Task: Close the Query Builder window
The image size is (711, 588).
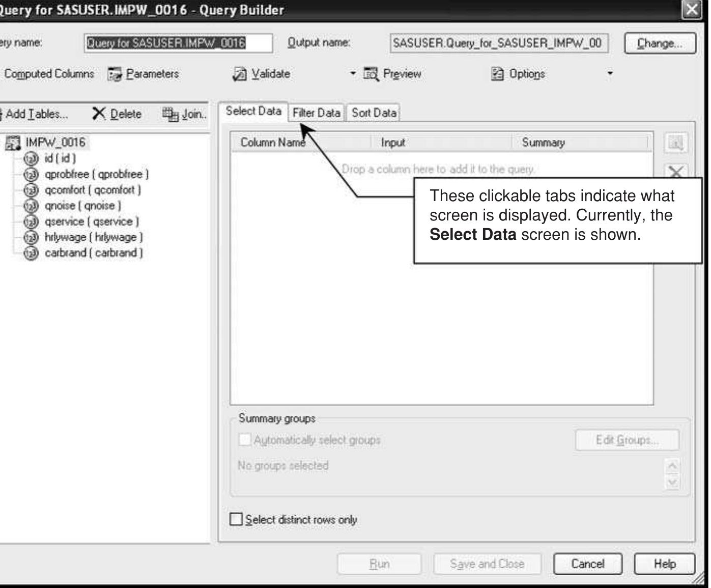Action: coord(691,10)
